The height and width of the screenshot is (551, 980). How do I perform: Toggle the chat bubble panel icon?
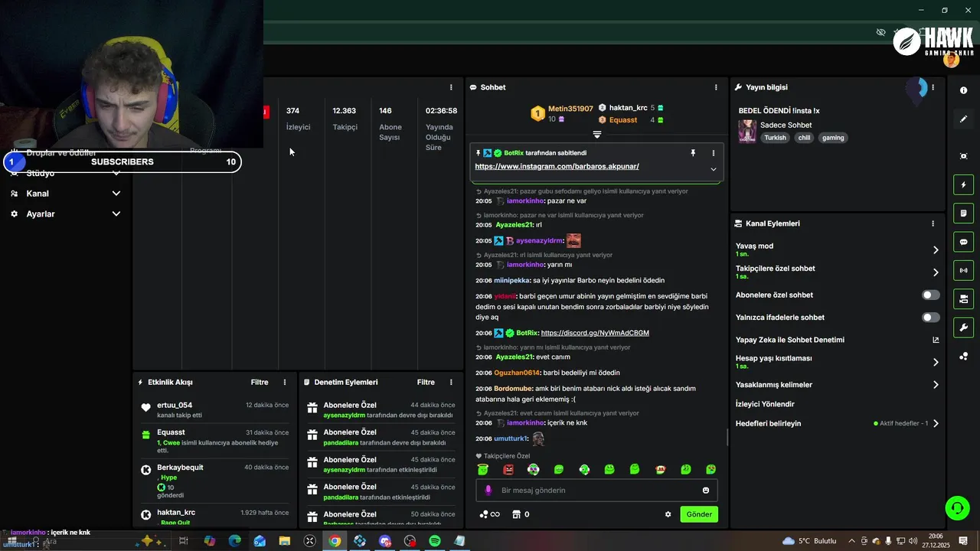(963, 242)
